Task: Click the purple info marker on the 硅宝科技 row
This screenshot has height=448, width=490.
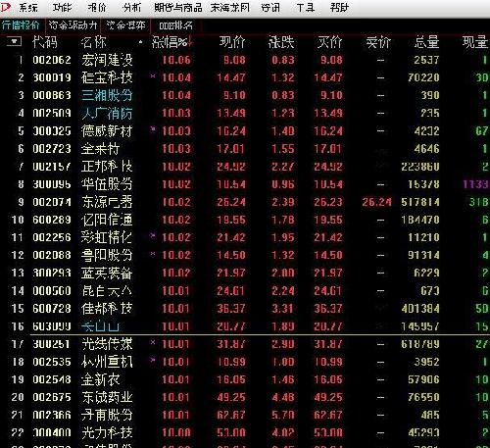Action: tap(153, 75)
